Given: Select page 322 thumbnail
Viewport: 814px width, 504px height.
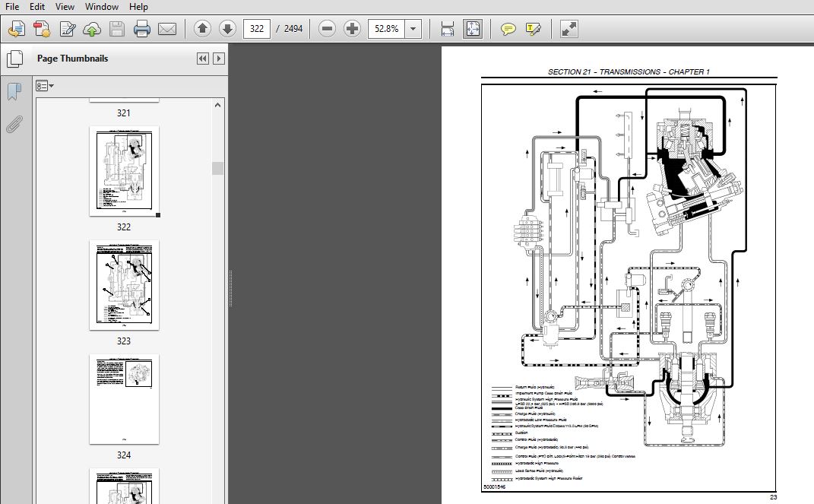Looking at the screenshot, I should 124,171.
